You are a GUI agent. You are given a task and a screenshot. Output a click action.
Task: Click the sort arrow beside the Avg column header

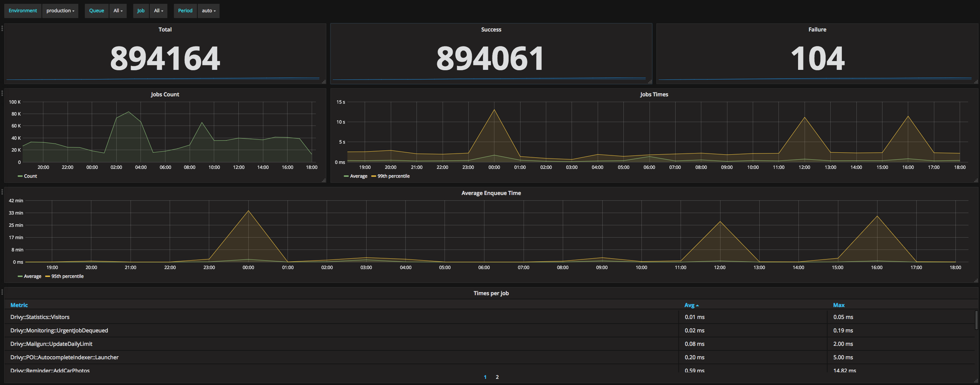coord(697,305)
